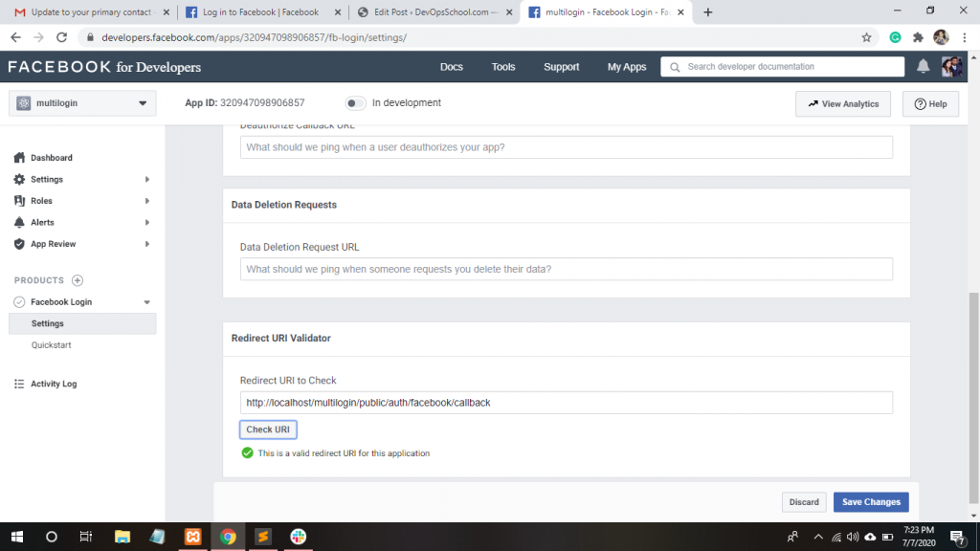Open My Apps menu
This screenshot has height=551, width=980.
coord(627,67)
